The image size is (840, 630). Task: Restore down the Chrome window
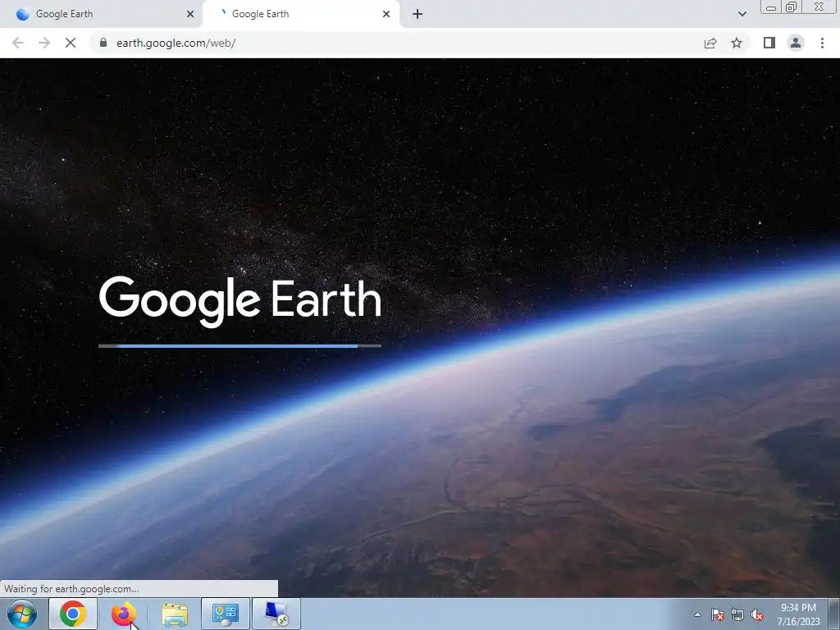[792, 7]
